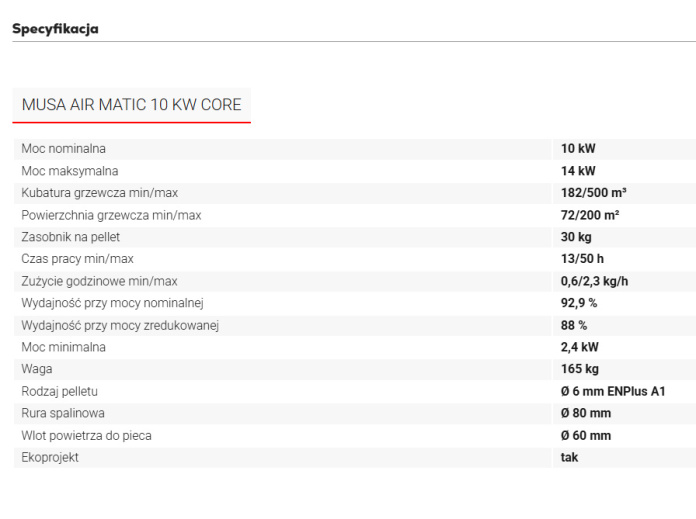Click the Specyfikacja section heading
696x519 pixels.
55,29
